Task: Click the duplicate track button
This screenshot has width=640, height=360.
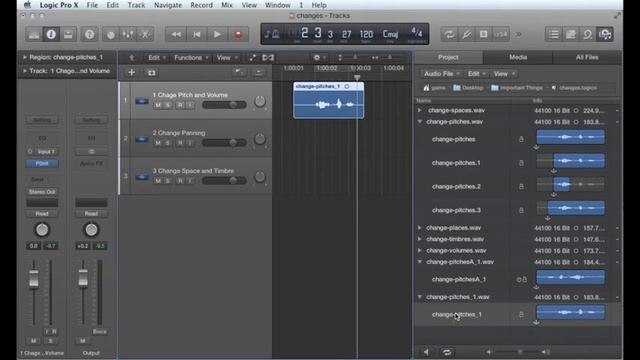Action: click(x=151, y=73)
